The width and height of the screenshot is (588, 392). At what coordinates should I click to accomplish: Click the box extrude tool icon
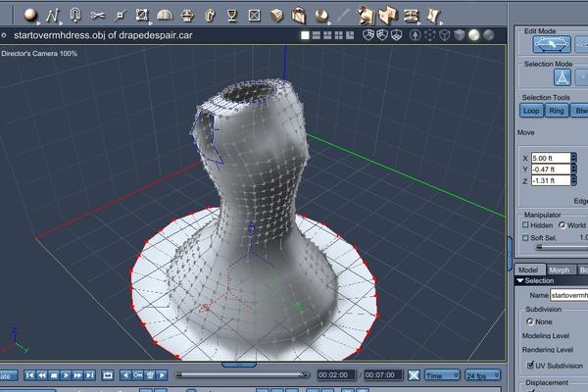coord(278,15)
